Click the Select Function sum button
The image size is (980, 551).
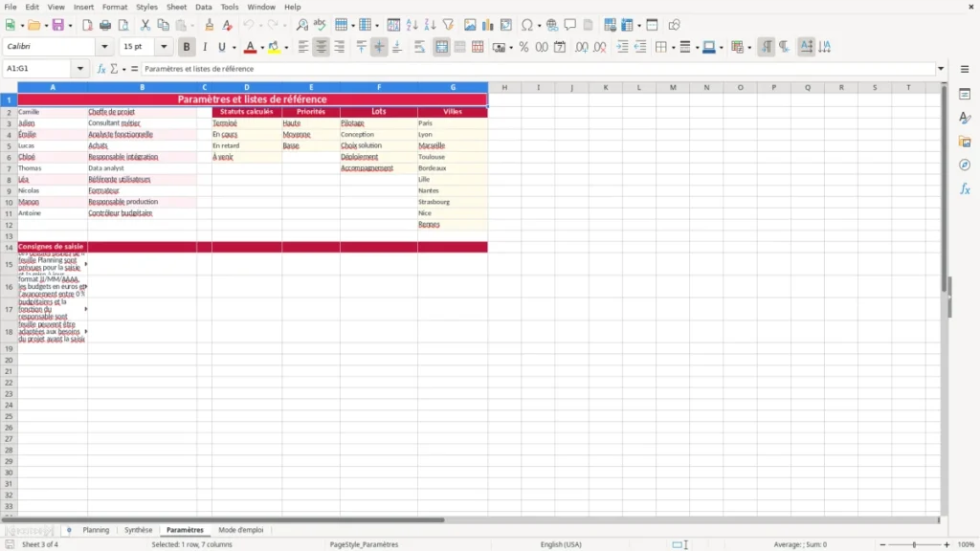coord(114,69)
